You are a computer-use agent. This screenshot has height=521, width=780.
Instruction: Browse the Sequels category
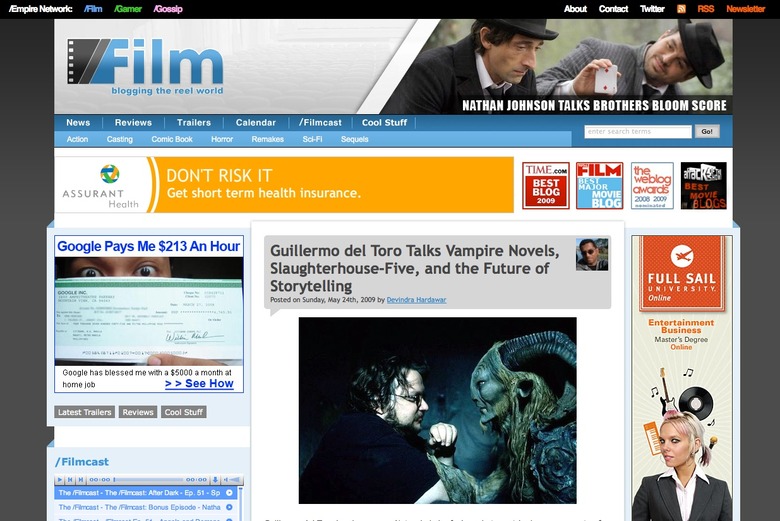click(355, 139)
